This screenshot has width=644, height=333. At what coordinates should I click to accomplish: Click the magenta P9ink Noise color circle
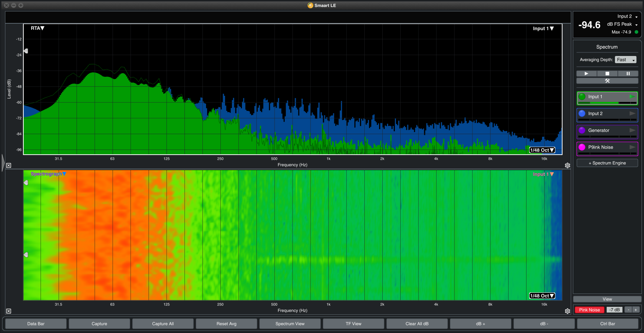point(582,147)
